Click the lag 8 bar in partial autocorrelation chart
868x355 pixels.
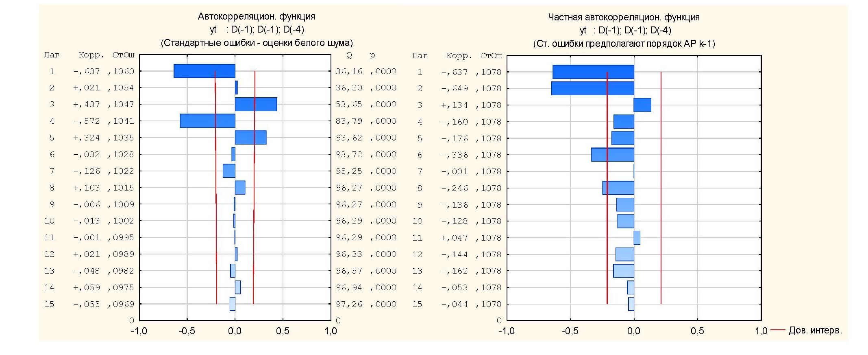point(618,188)
